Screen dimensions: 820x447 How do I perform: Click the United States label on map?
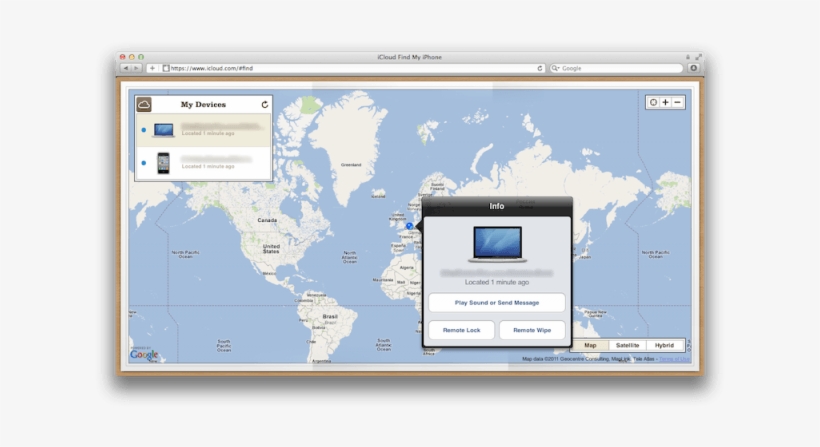click(x=271, y=249)
